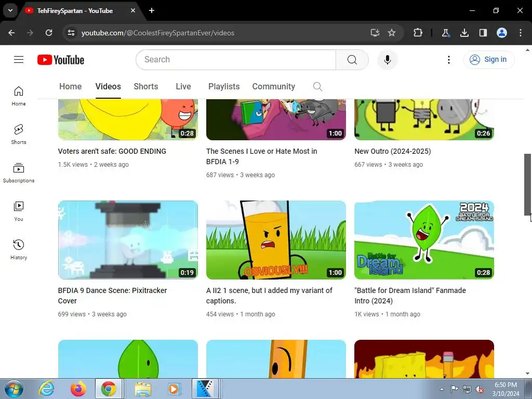
Task: Open 'Voters aren't safe: GOOD ENDING' title
Action: (x=112, y=151)
